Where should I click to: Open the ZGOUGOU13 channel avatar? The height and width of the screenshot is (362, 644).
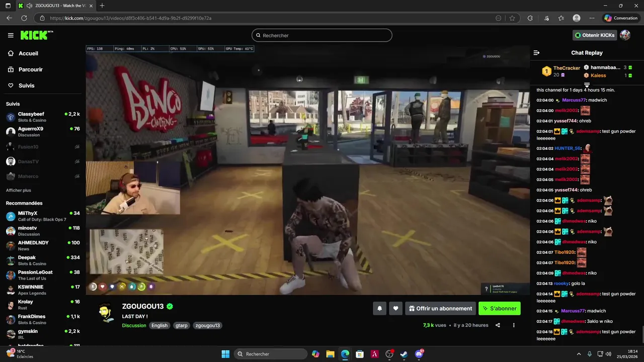(x=105, y=313)
